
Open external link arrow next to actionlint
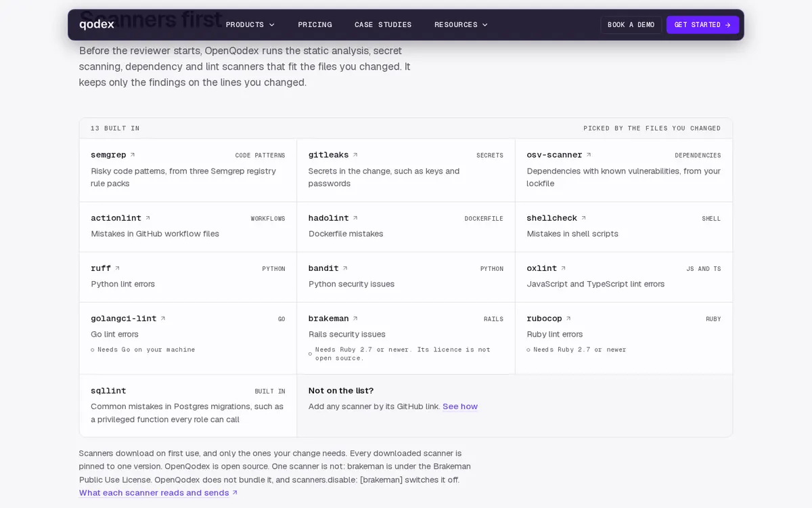(148, 218)
